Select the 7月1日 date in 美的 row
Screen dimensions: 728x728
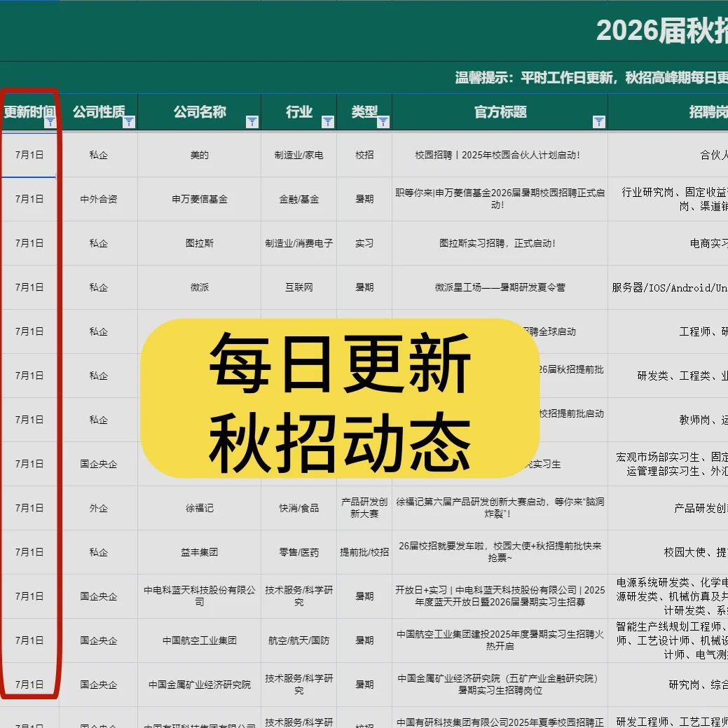[29, 155]
